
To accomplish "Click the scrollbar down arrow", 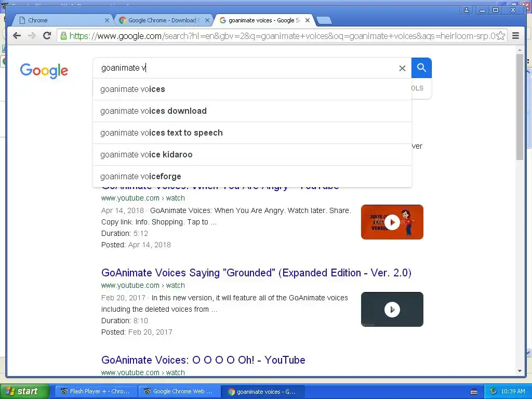I will 520,371.
